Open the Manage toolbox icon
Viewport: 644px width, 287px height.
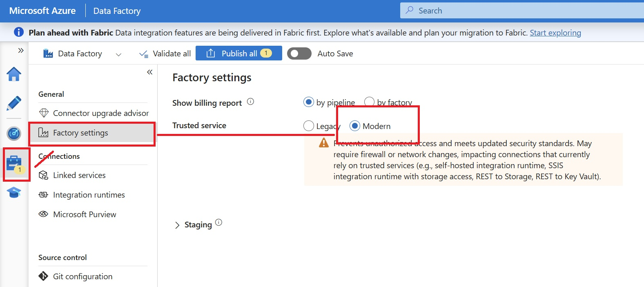click(14, 164)
